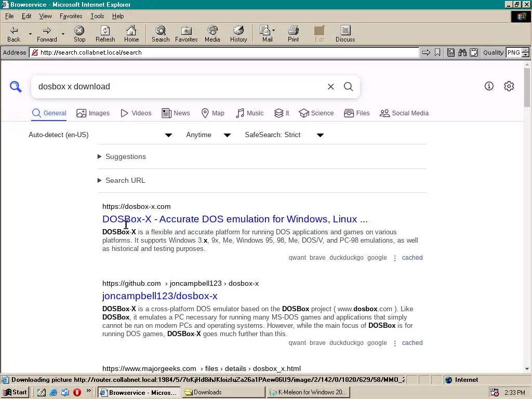Click the clipboard icon in address row
532x399 pixels.
pyautogui.click(x=474, y=52)
